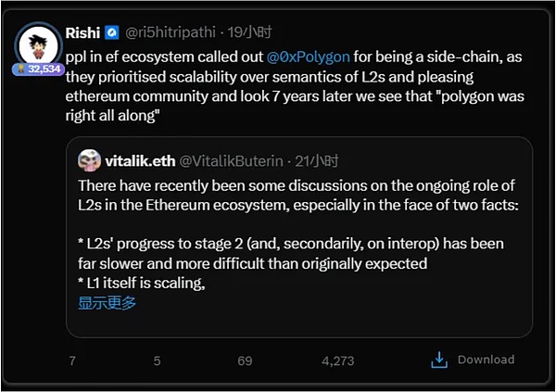This screenshot has height=392, width=556.
Task: Open the Rishi display name
Action: pos(83,34)
